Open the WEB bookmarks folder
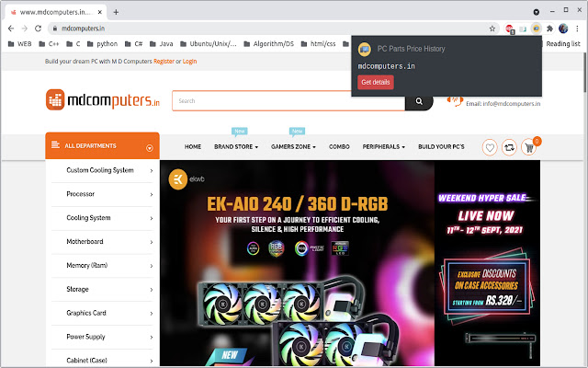The image size is (588, 368). [19, 44]
